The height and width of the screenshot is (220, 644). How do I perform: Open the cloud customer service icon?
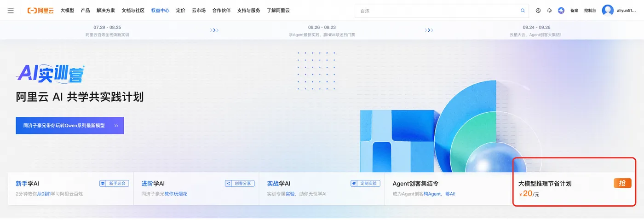549,10
